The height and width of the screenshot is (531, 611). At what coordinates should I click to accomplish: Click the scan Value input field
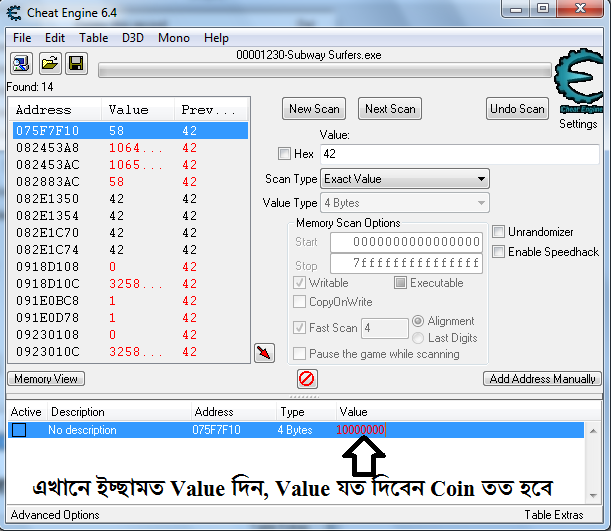(460, 154)
